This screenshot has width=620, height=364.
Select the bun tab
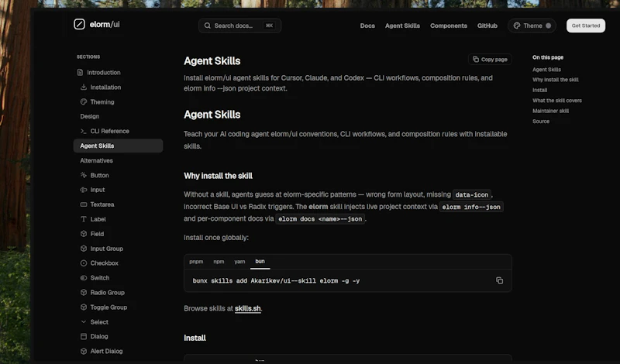click(x=260, y=261)
